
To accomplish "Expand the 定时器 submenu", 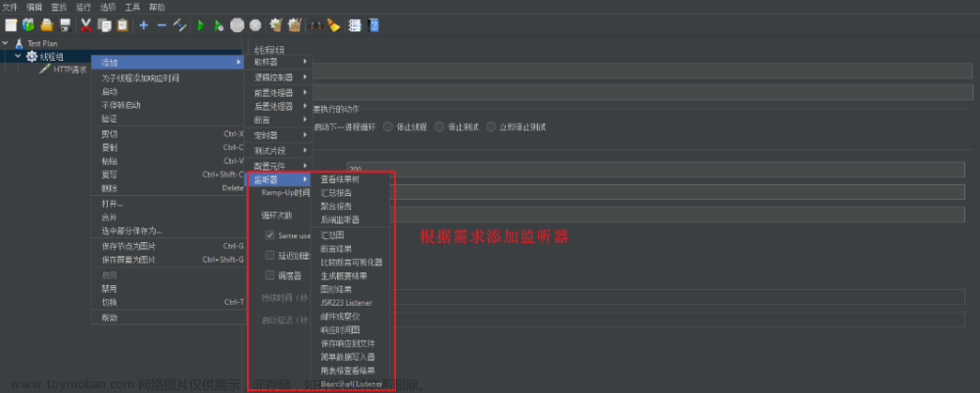I will [279, 135].
